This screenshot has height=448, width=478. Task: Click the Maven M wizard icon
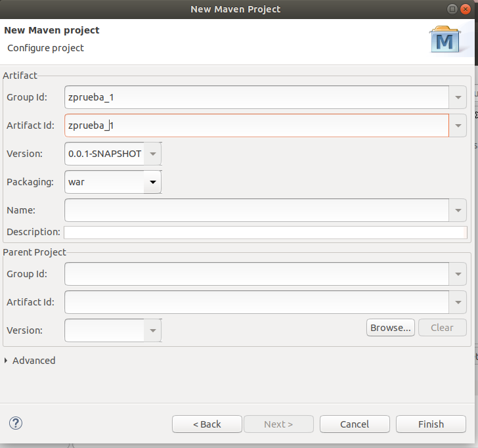pos(445,39)
